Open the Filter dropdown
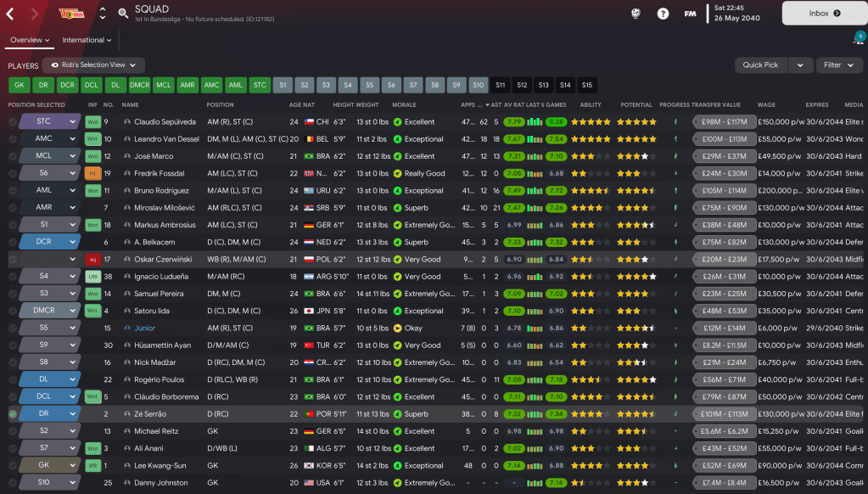 tap(838, 65)
